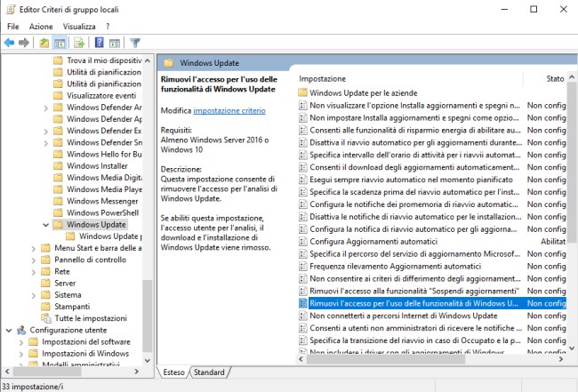Image resolution: width=578 pixels, height=392 pixels.
Task: Expand the Rete tree node
Action: coord(34,272)
